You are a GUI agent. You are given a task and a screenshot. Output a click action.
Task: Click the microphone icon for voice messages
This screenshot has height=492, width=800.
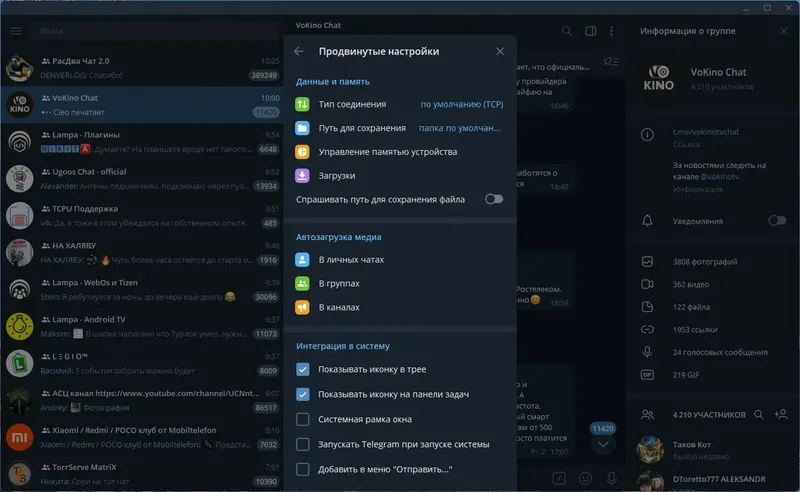pyautogui.click(x=647, y=352)
